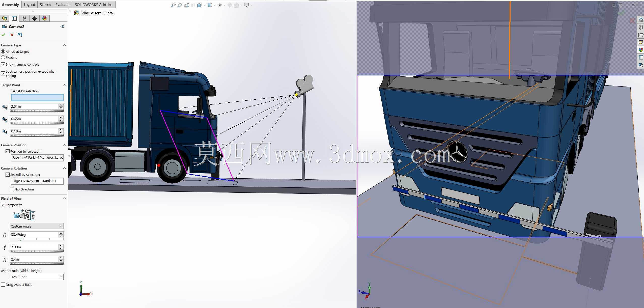Collapse the Target Point section
This screenshot has width=644, height=308.
click(64, 85)
